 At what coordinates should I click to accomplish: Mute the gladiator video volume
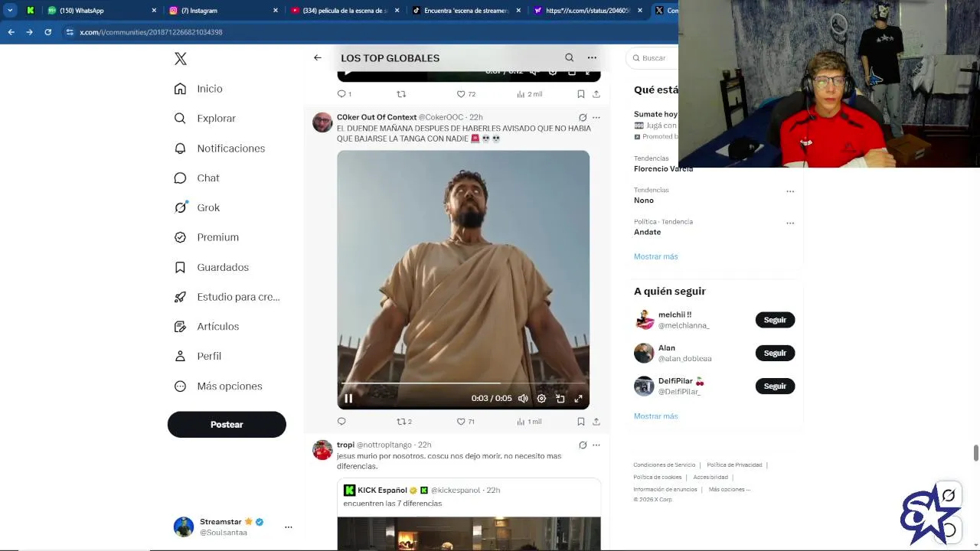tap(523, 399)
